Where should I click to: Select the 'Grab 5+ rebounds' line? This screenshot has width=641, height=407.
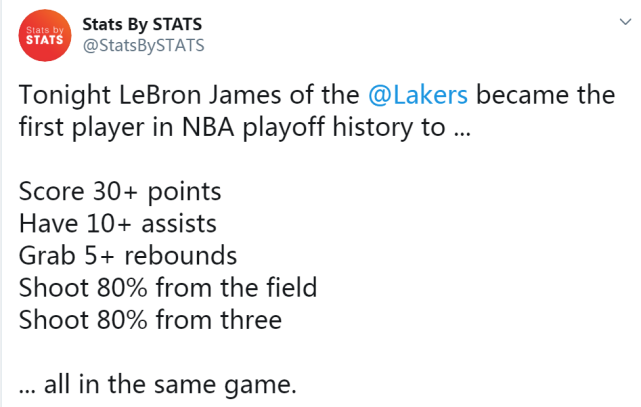(x=128, y=256)
